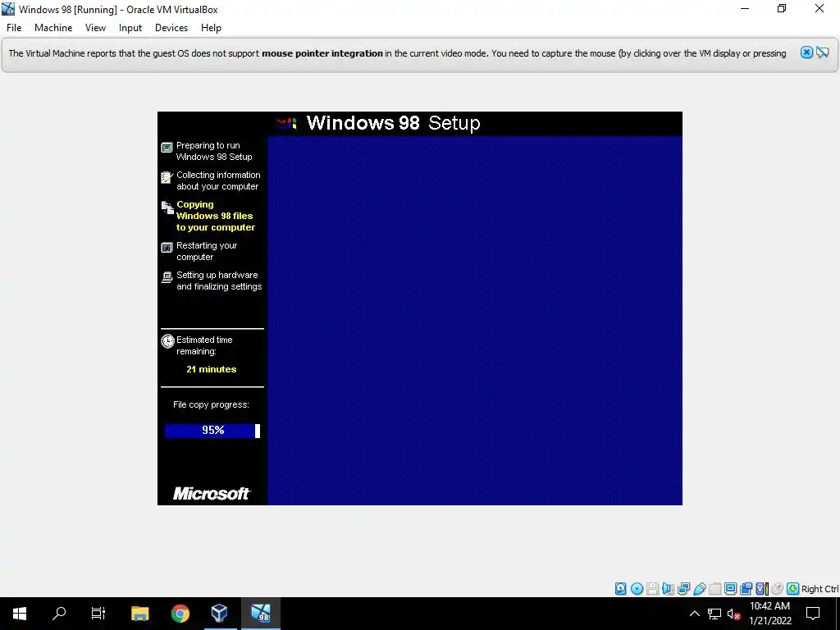The width and height of the screenshot is (840, 630).
Task: Open the Help menu
Action: 211,28
